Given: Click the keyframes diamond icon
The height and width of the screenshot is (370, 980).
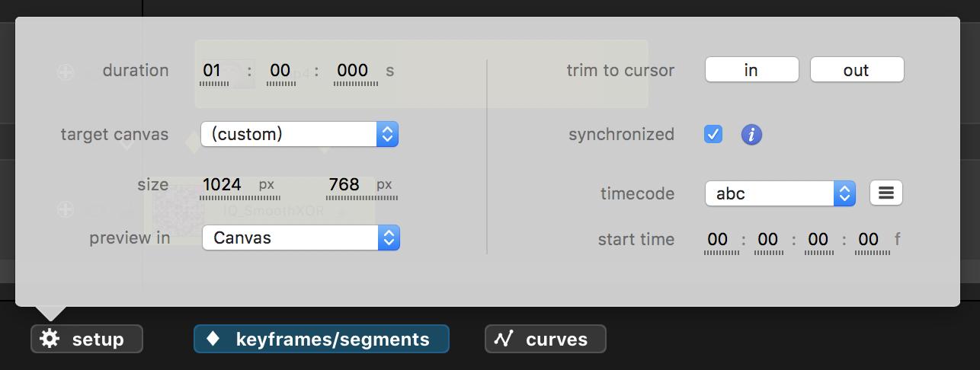Looking at the screenshot, I should (213, 339).
